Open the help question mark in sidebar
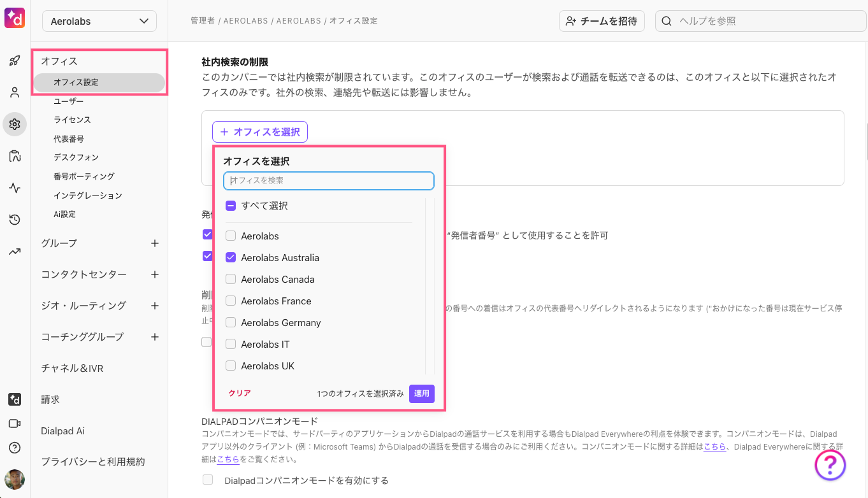This screenshot has height=498, width=868. [15, 448]
